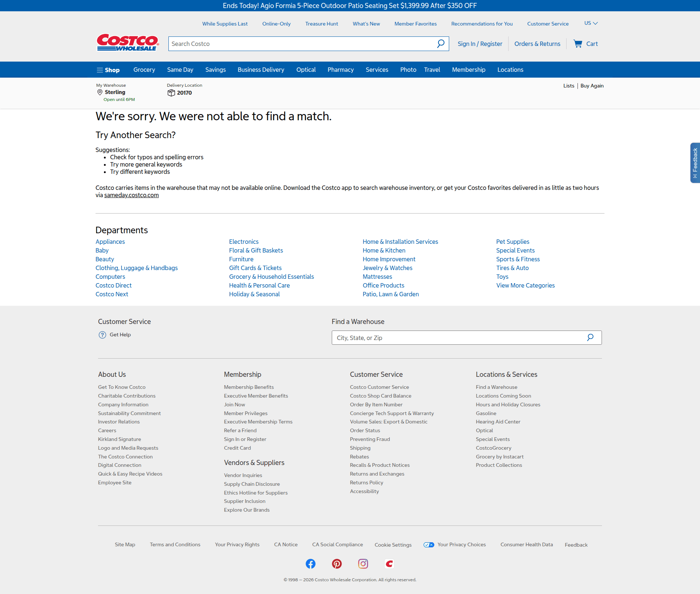
Task: Open the Tires & Auto department
Action: tap(512, 268)
